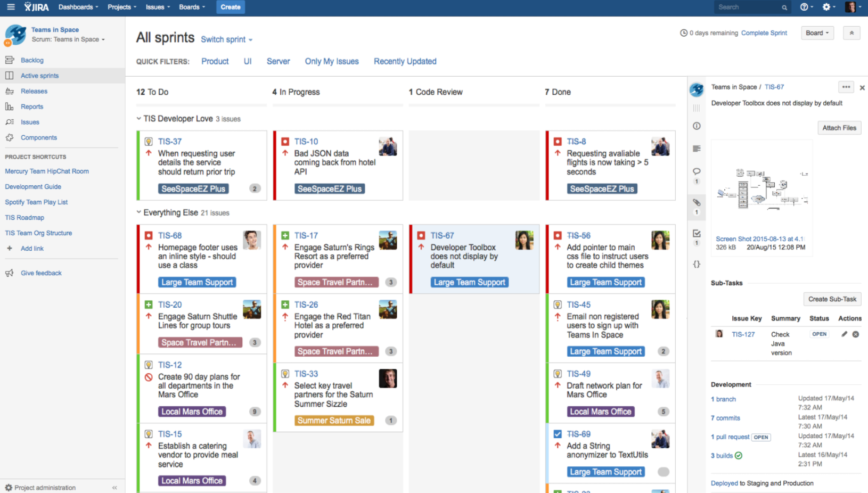Expand the Board dropdown button
The image size is (868, 493).
click(x=817, y=33)
